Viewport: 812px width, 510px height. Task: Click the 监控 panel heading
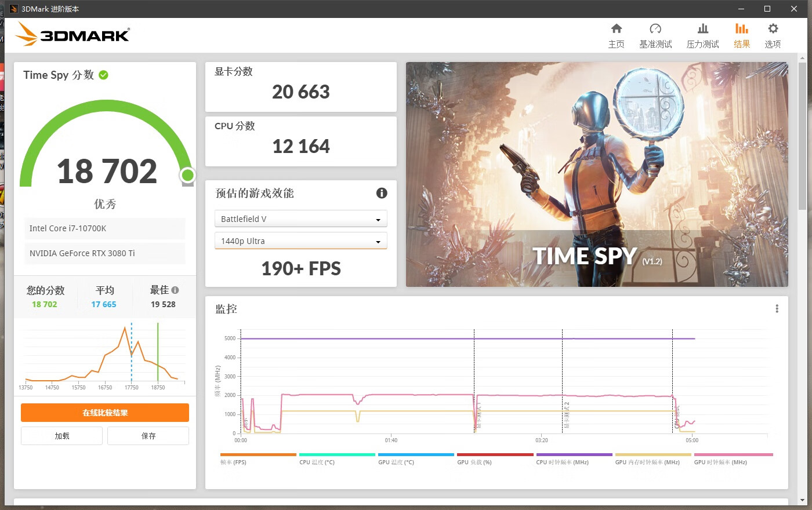226,309
